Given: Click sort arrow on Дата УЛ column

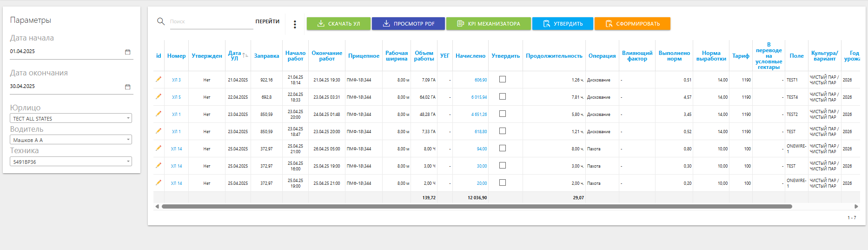Looking at the screenshot, I should coord(245,55).
